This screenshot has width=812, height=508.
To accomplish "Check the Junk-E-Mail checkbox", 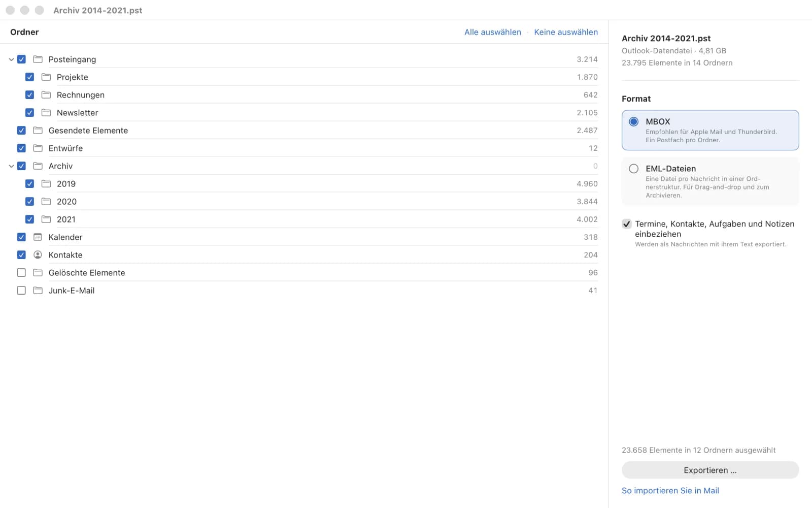I will pyautogui.click(x=21, y=291).
